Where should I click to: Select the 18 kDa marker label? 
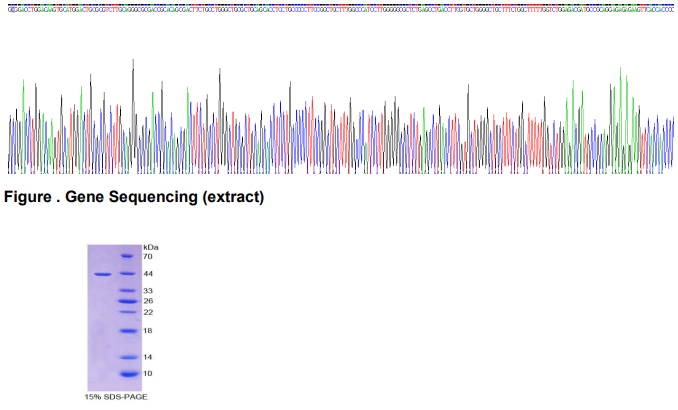pyautogui.click(x=147, y=330)
